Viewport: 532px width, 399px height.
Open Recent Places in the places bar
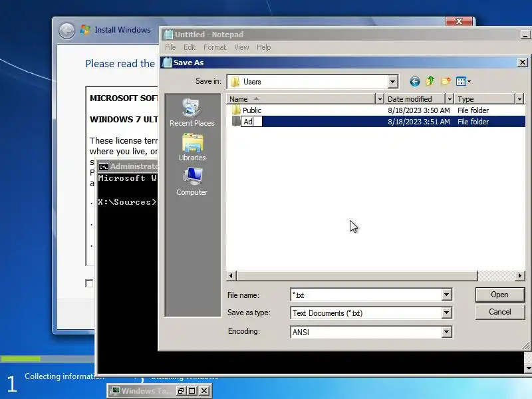click(x=192, y=112)
